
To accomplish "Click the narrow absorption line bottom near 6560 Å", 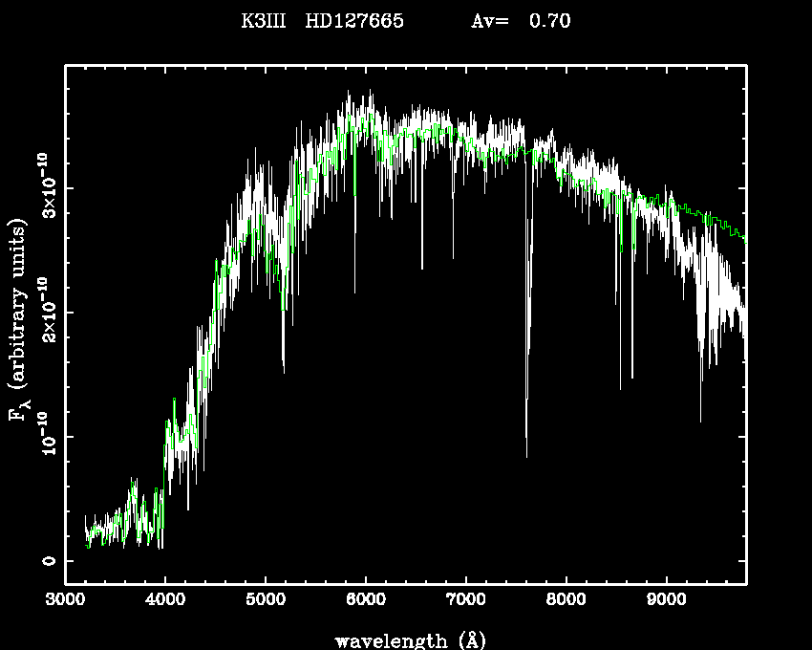I will 422,268.
